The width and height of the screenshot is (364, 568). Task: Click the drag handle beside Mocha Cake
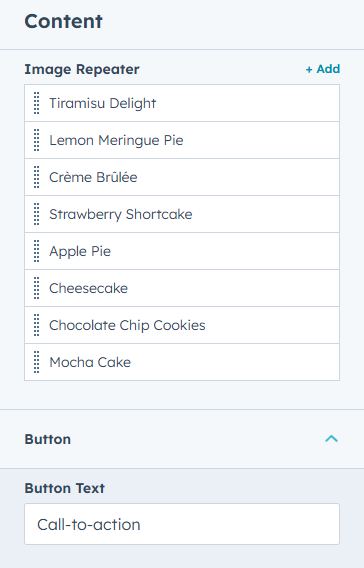click(37, 362)
